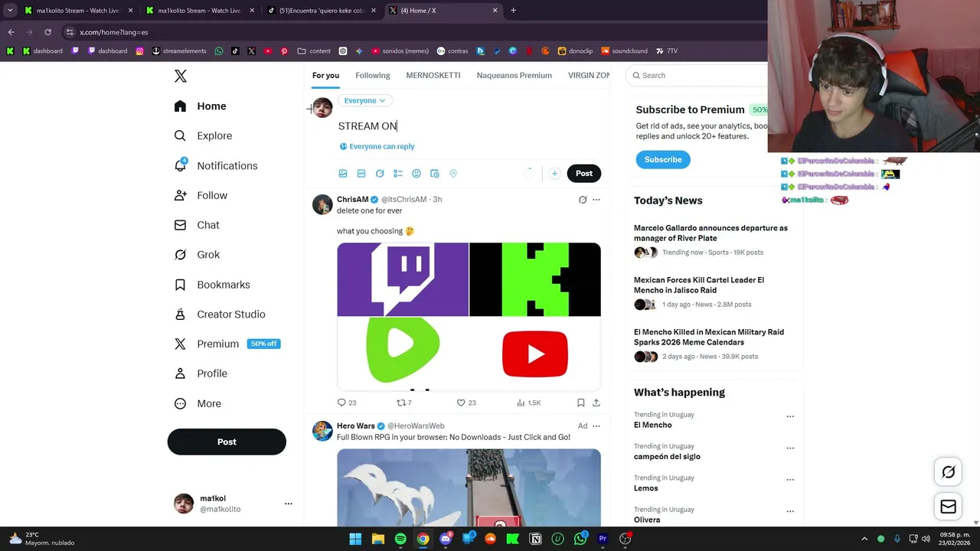This screenshot has width=980, height=551.
Task: Click the Grok icon on ChrisAM's post
Action: (583, 200)
